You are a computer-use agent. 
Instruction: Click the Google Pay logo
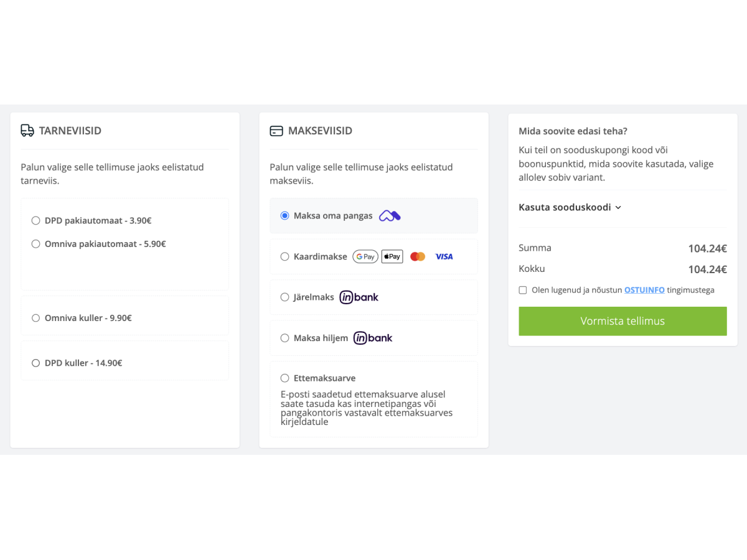365,256
